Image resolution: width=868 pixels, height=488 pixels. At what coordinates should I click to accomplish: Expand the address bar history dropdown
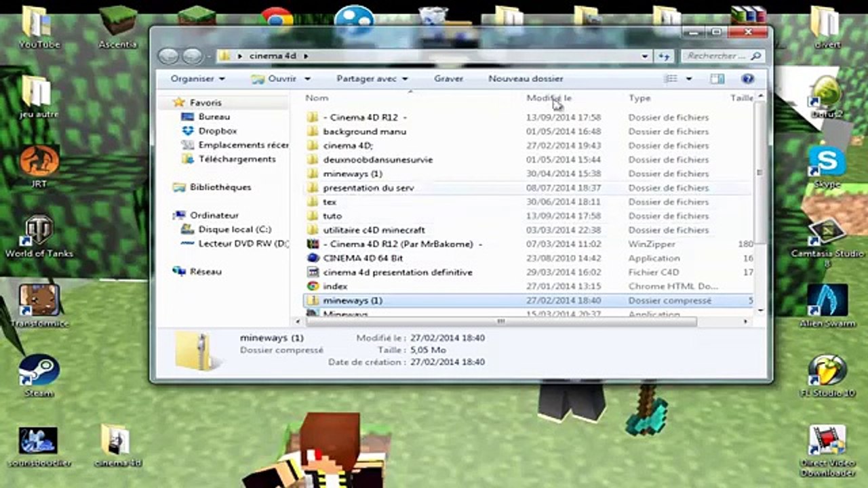tap(646, 56)
